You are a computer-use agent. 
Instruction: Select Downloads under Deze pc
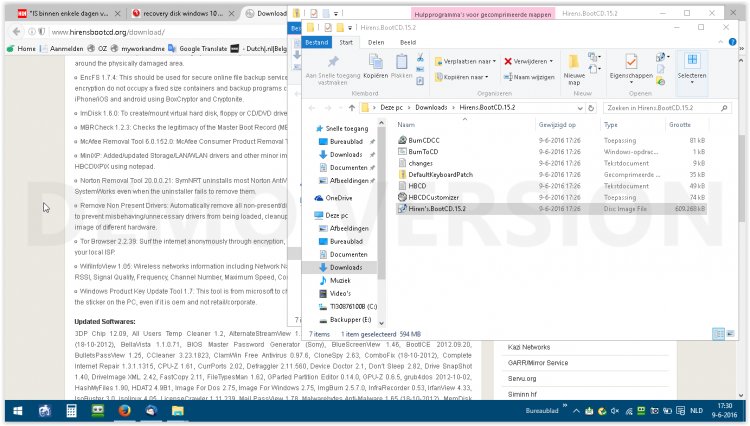345,268
